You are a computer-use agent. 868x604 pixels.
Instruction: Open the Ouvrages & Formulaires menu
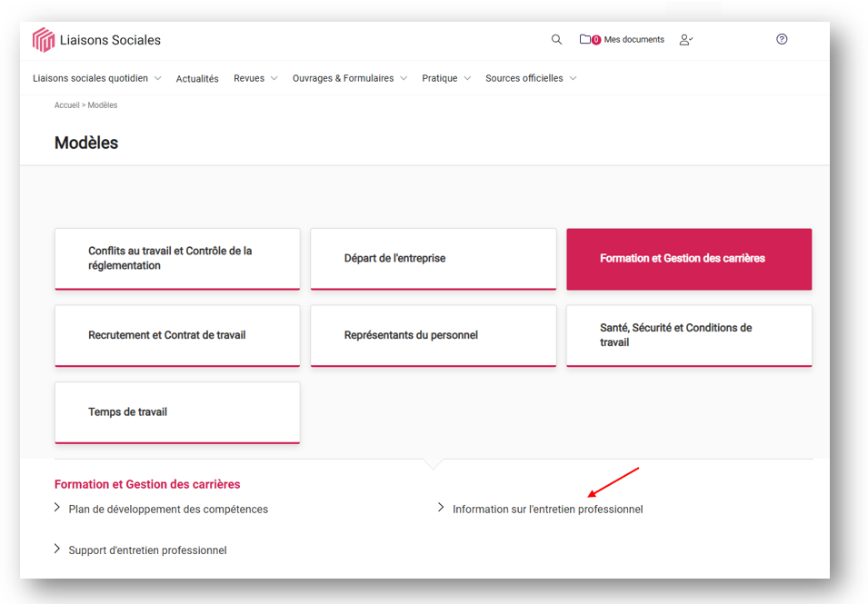click(x=344, y=78)
